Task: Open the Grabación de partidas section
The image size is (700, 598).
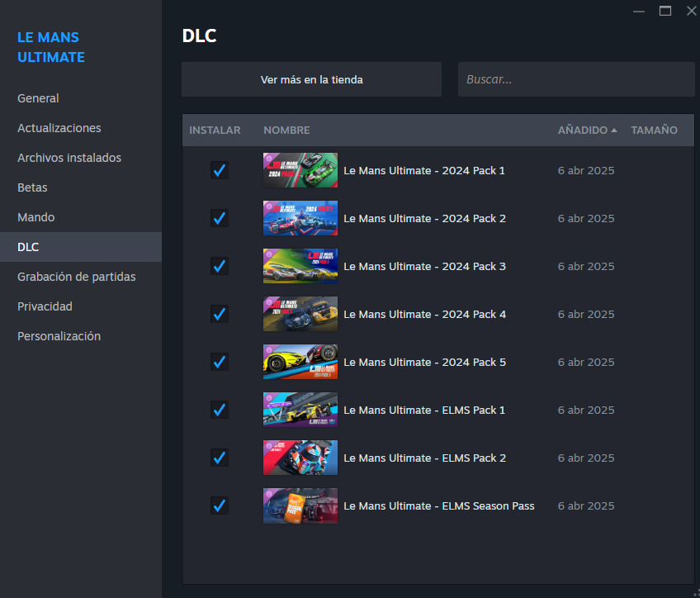Action: [x=77, y=277]
